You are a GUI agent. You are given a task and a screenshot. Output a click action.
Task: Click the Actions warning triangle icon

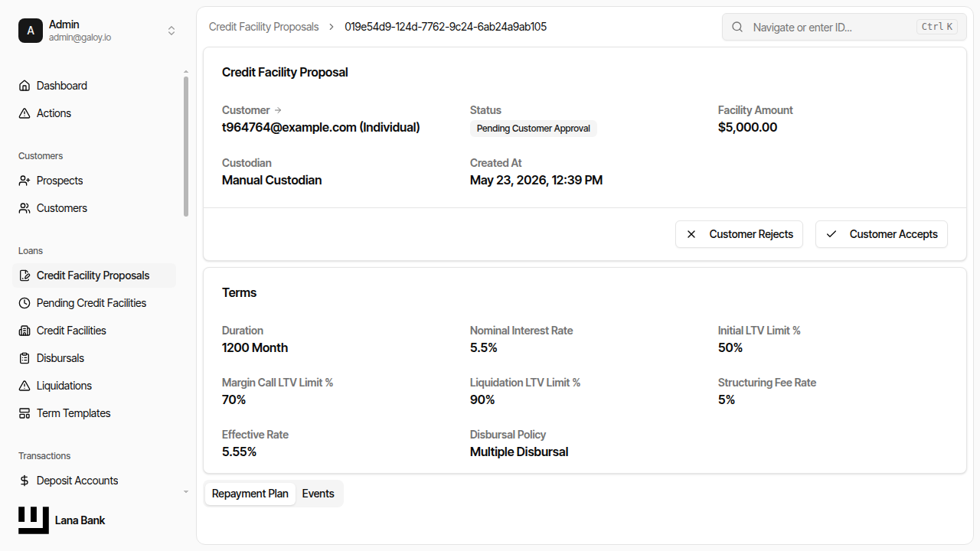click(24, 113)
